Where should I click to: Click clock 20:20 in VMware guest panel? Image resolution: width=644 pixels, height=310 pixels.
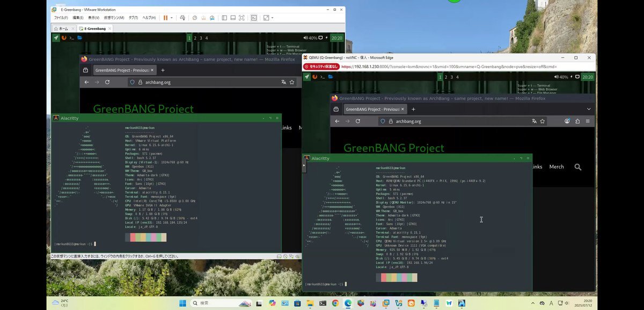coord(336,38)
